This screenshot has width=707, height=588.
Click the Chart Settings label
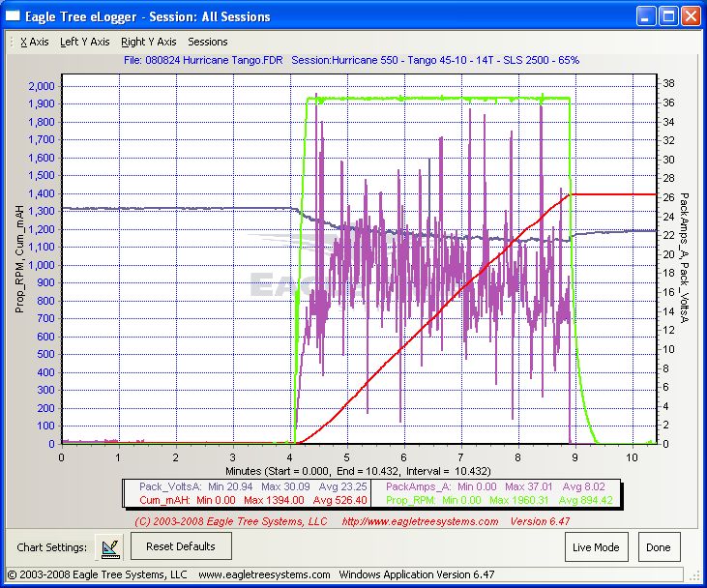click(52, 547)
